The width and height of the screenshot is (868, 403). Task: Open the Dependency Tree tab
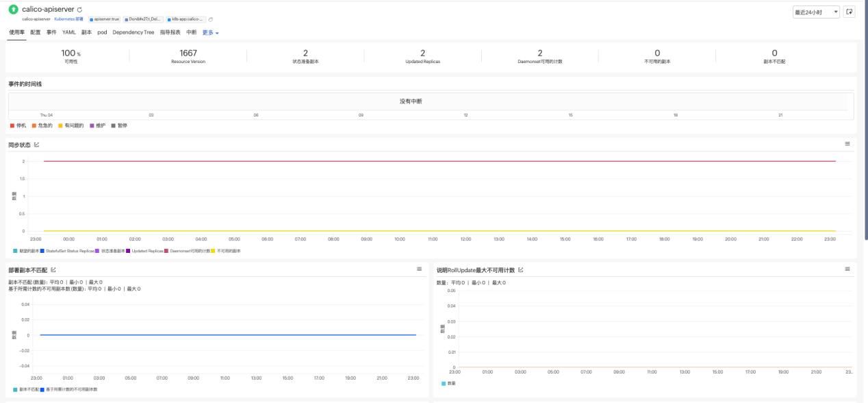coord(133,32)
